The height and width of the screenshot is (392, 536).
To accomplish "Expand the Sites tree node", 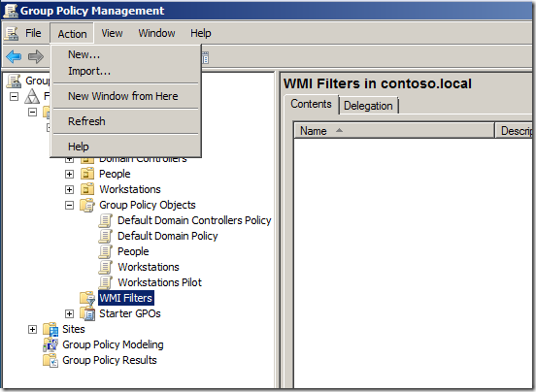I will point(32,329).
